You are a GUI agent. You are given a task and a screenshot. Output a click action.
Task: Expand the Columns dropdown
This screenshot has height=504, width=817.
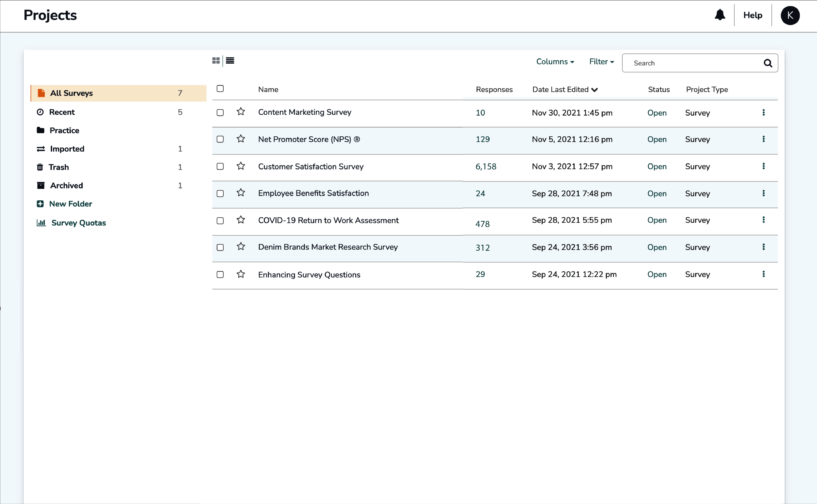pyautogui.click(x=555, y=62)
